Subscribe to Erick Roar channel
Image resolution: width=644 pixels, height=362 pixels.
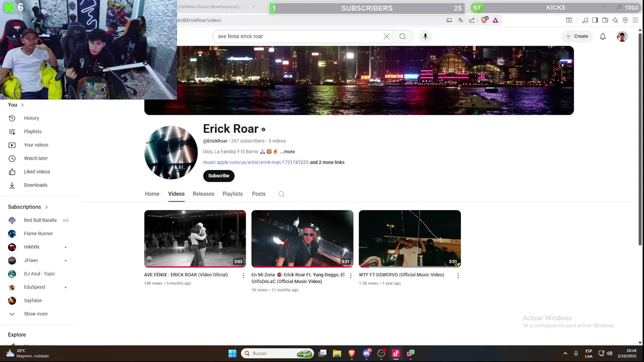(219, 175)
